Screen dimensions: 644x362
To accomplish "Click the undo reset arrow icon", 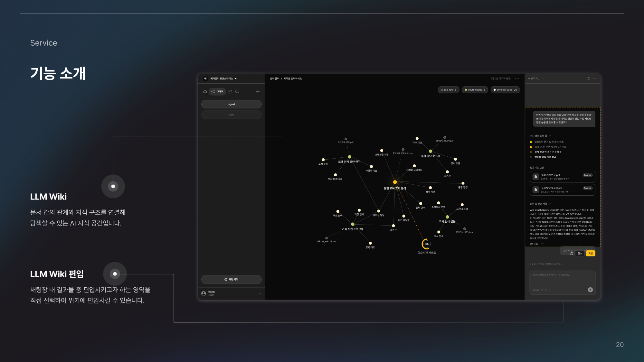I will [x=572, y=254].
